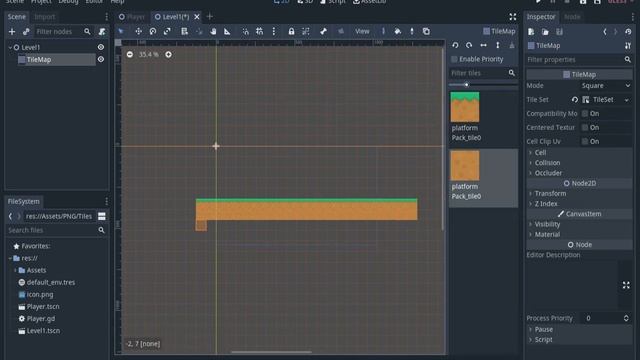This screenshot has height=360, width=640.
Task: Switch to the Import dock tab
Action: 44,17
